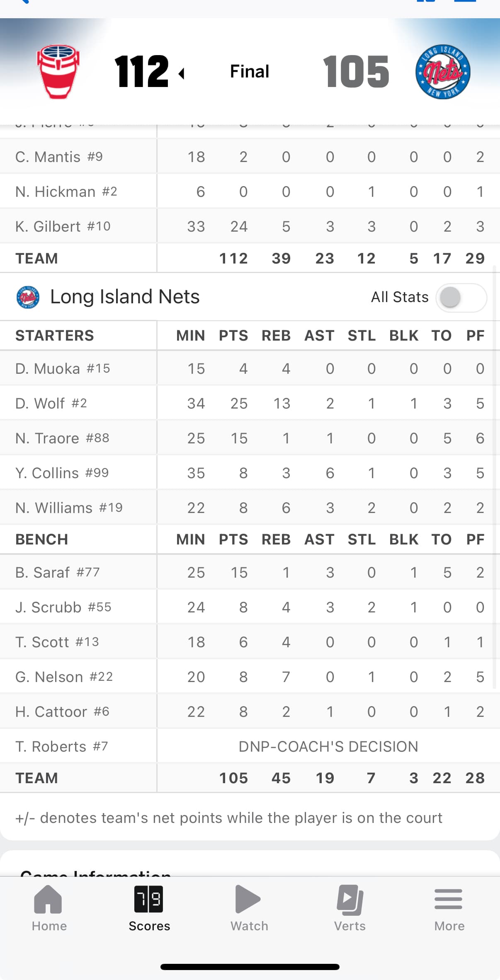Tap the Long Island Nets team name
Image resolution: width=500 pixels, height=980 pixels.
pyautogui.click(x=125, y=297)
